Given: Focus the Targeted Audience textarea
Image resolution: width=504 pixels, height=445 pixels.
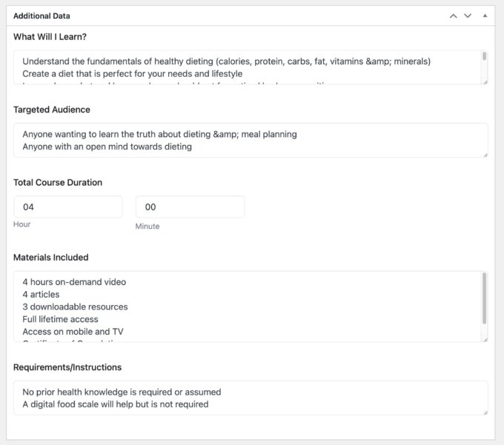Looking at the screenshot, I should [251, 140].
